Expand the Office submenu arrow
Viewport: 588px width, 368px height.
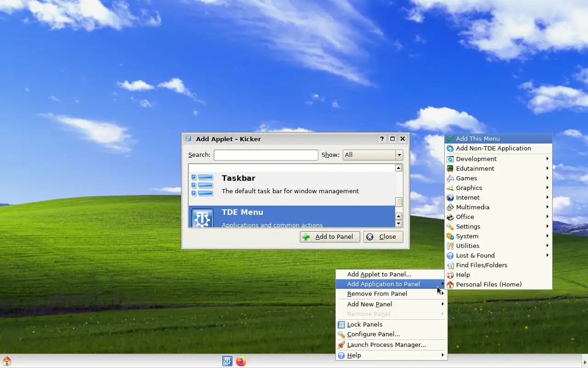[547, 217]
